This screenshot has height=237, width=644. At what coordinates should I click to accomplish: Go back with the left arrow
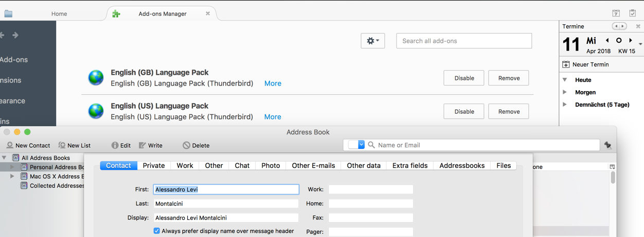(2, 35)
